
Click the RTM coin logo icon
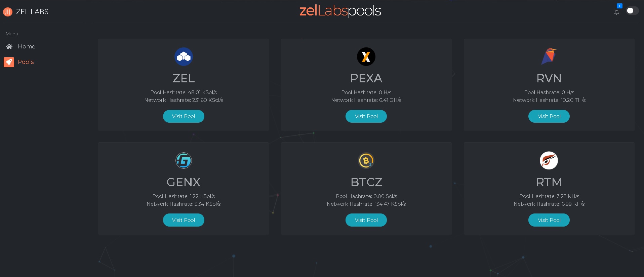(549, 161)
